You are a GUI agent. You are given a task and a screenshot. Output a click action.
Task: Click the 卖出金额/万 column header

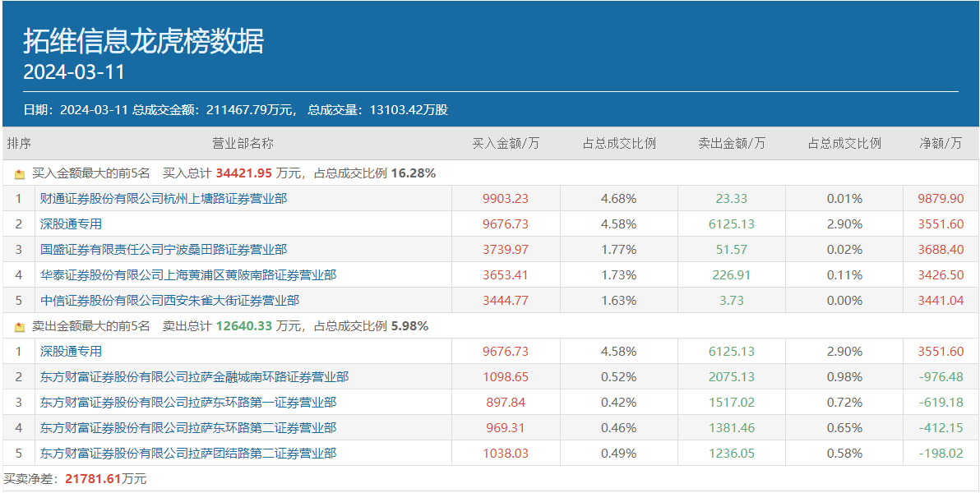732,143
